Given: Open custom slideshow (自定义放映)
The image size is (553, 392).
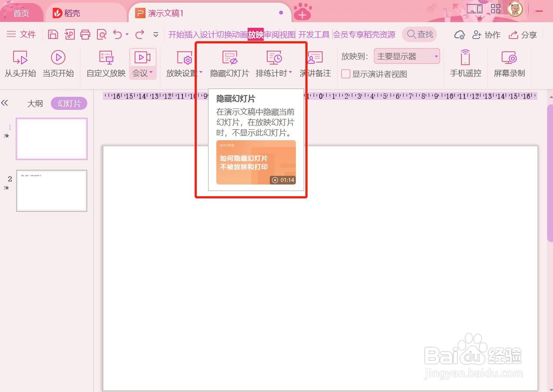Looking at the screenshot, I should pyautogui.click(x=106, y=64).
